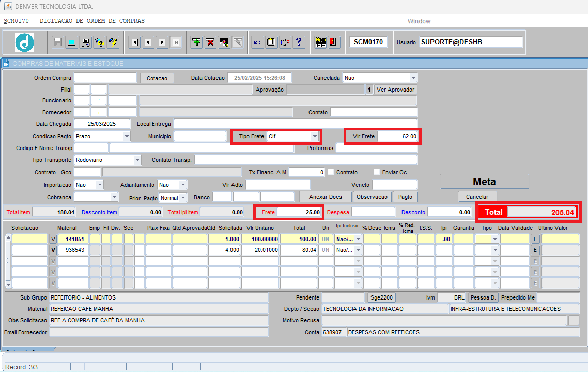Click the Data Chegada field showing 25/03/2025
Image resolution: width=588 pixels, height=372 pixels.
tap(102, 124)
